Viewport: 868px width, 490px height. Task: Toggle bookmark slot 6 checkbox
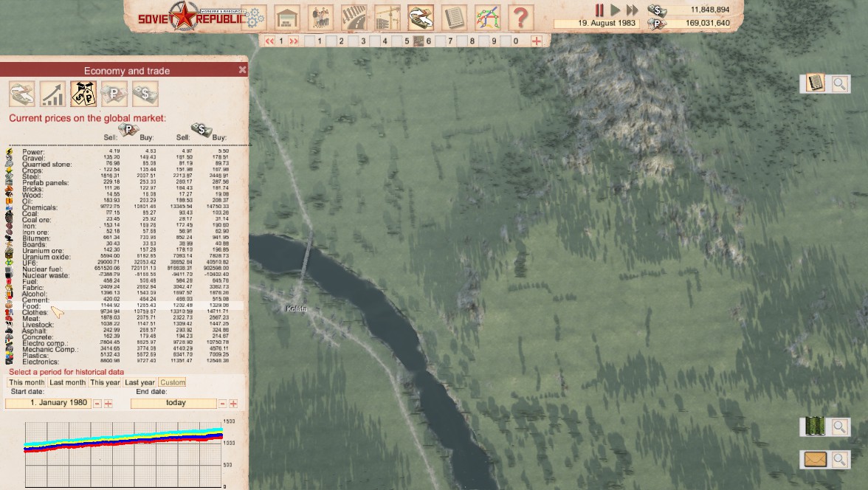[418, 41]
